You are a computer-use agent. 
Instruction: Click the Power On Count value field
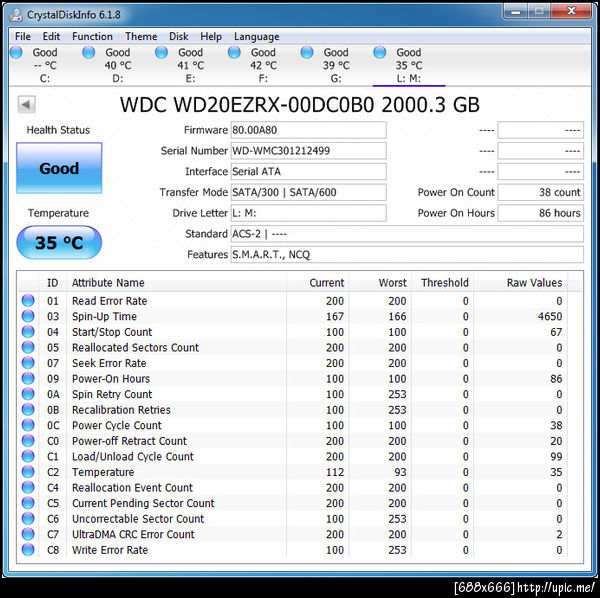tap(541, 192)
